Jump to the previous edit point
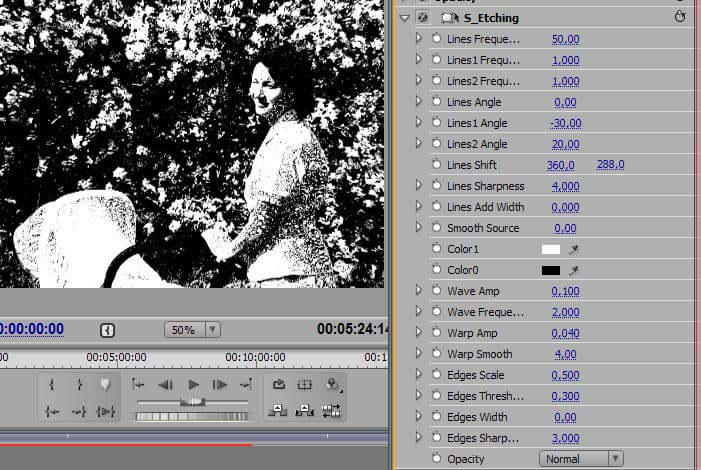Screen dimensions: 701x470 (138, 384)
